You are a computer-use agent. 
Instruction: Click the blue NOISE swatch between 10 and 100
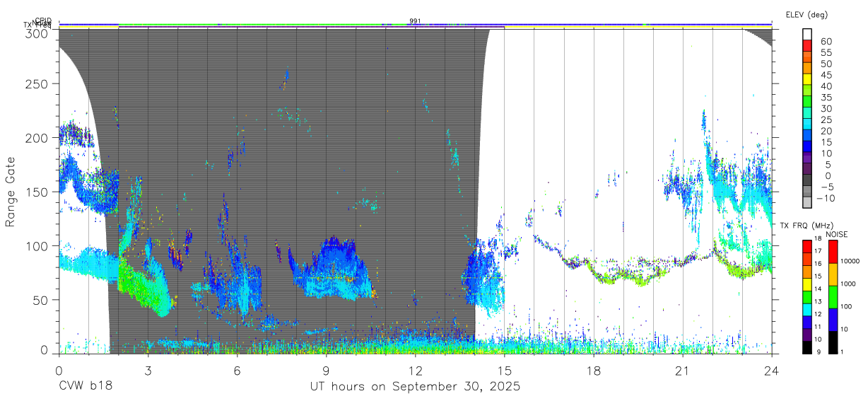click(833, 318)
